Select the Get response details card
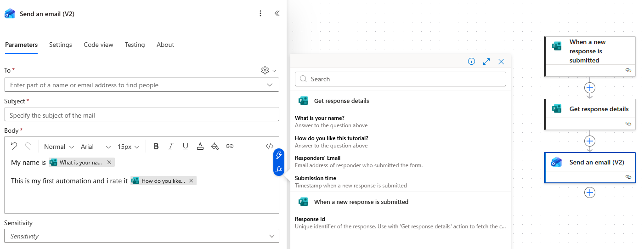Viewport: 644px width, 249px height. pos(590,114)
